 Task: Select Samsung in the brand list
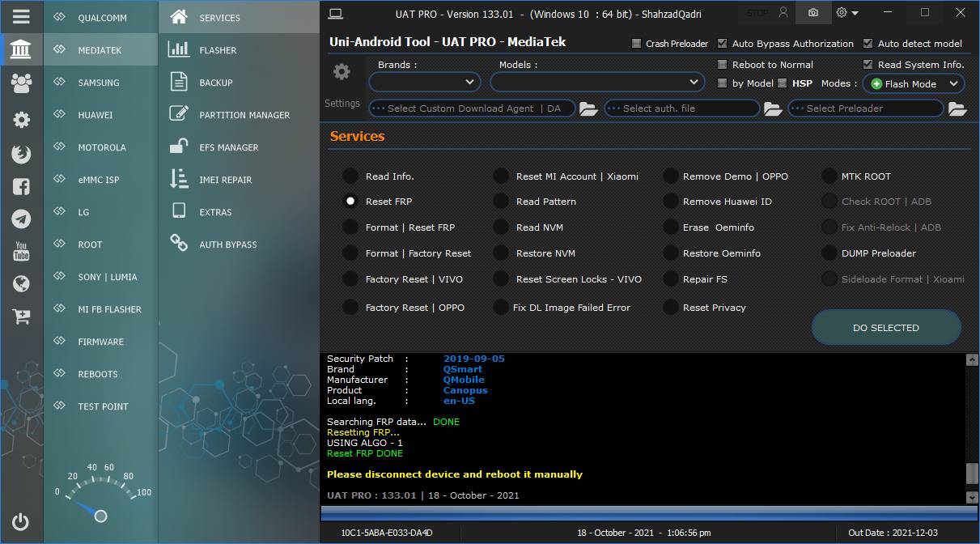99,83
